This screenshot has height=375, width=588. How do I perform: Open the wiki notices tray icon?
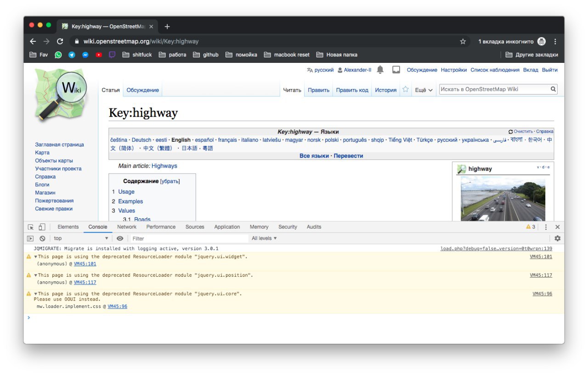click(x=396, y=70)
